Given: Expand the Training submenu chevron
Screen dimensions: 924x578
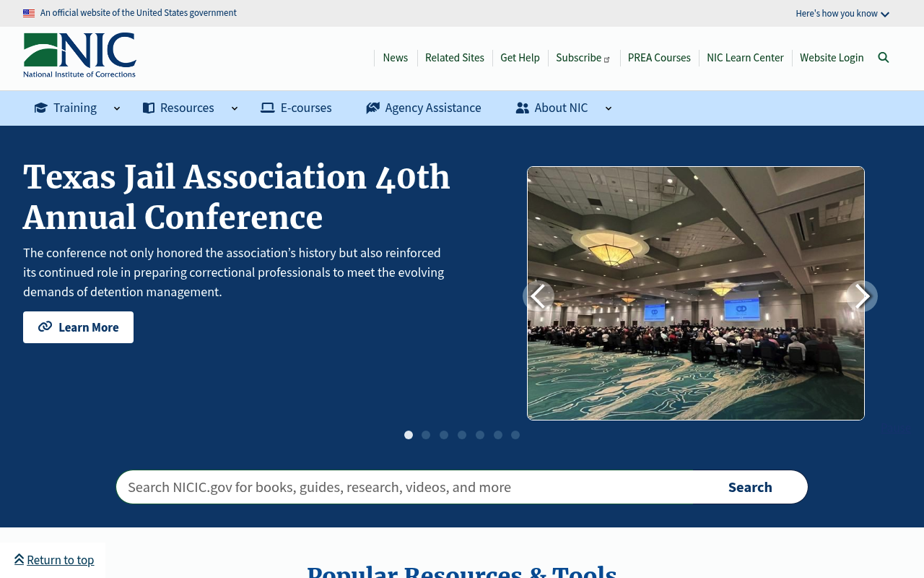Looking at the screenshot, I should point(117,108).
